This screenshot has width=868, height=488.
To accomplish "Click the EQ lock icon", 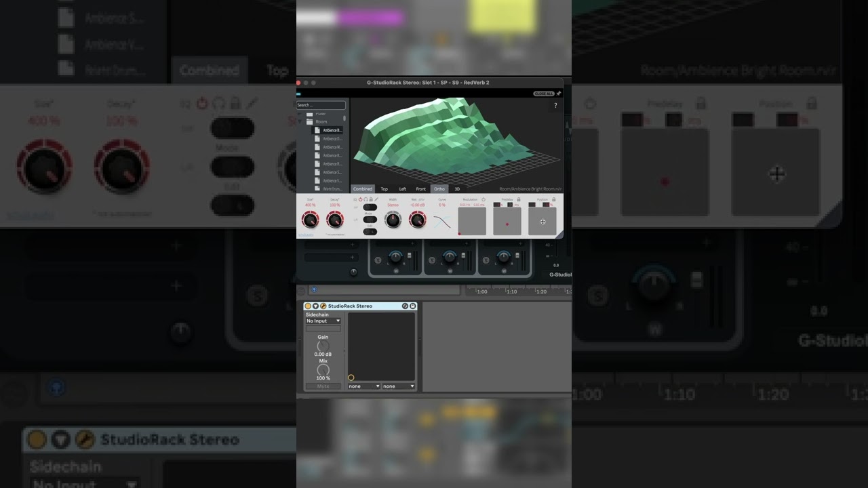I will 371,199.
